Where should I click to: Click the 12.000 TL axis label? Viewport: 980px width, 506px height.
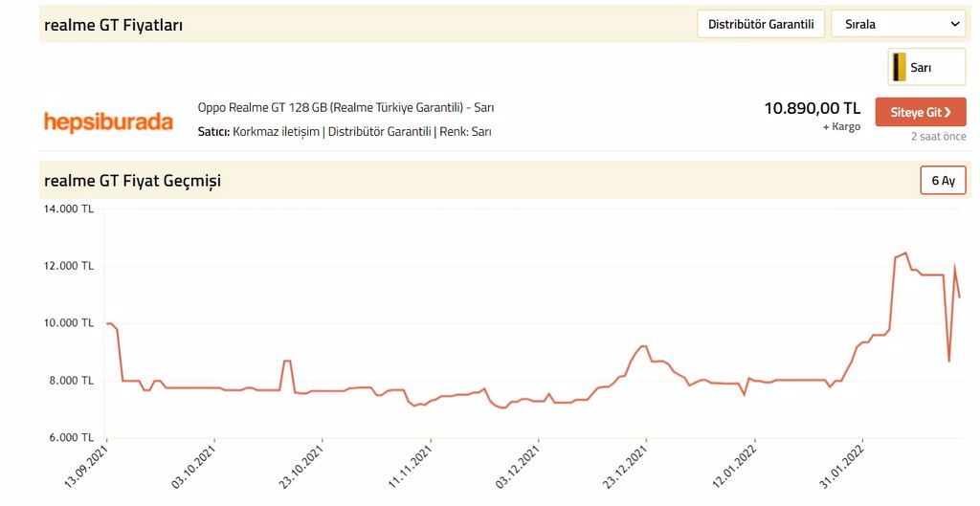[68, 266]
